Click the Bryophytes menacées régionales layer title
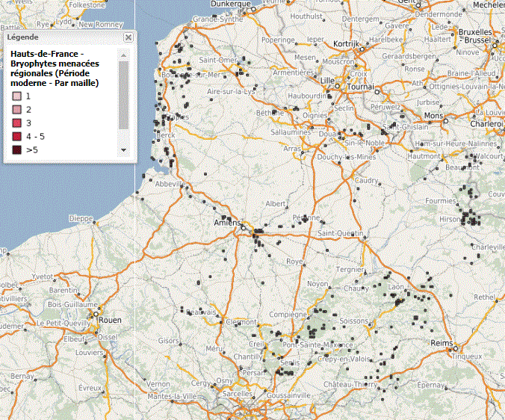 point(55,69)
